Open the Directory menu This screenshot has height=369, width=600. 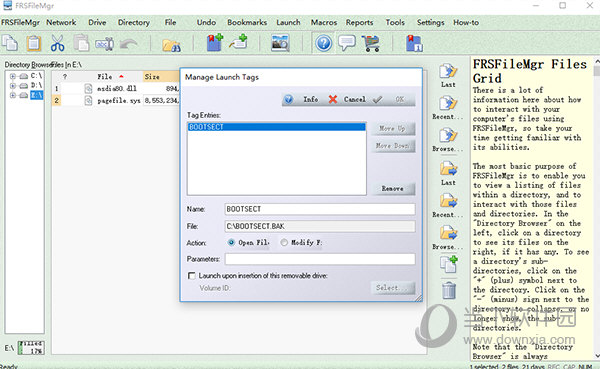134,23
